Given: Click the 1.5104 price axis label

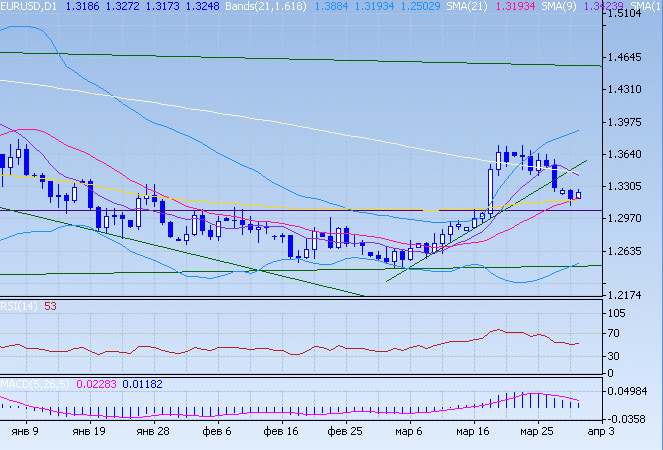Looking at the screenshot, I should 628,16.
